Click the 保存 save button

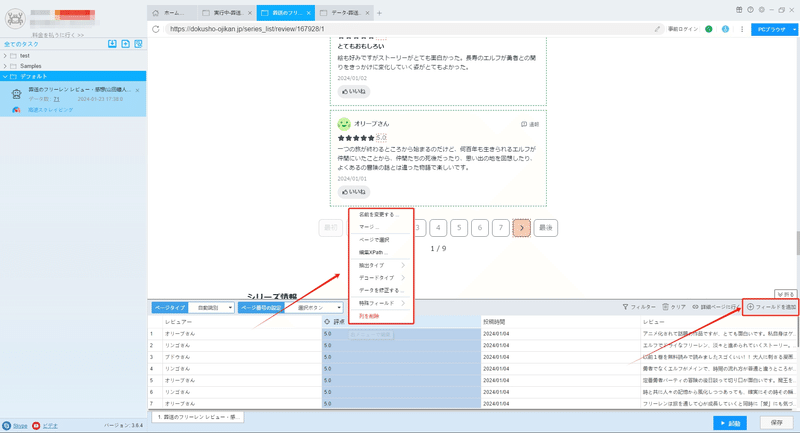777,423
